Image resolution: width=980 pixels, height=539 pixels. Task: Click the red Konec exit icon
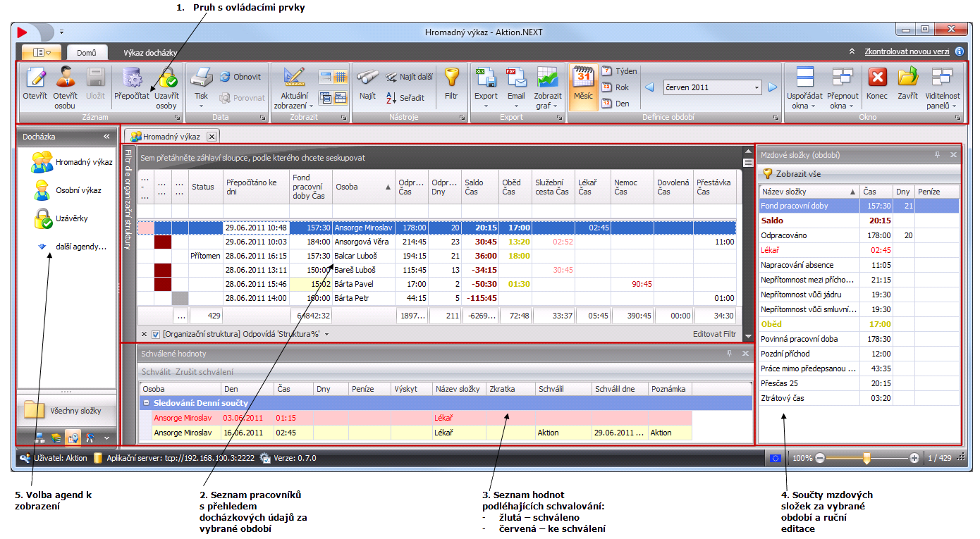[x=877, y=85]
